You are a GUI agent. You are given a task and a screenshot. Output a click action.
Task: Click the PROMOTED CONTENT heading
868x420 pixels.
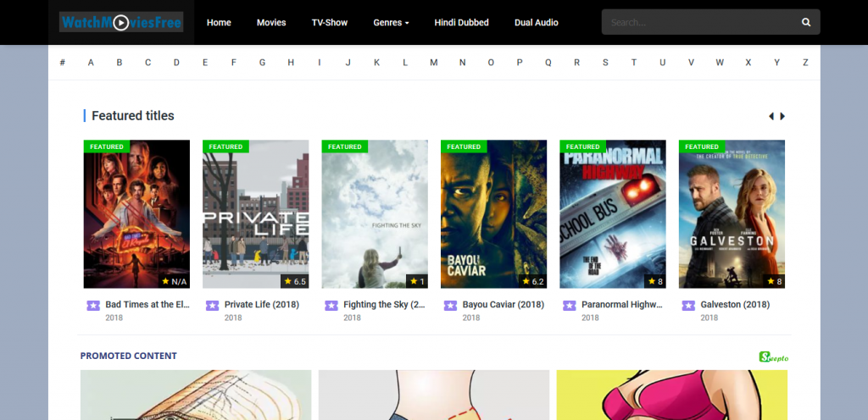129,356
